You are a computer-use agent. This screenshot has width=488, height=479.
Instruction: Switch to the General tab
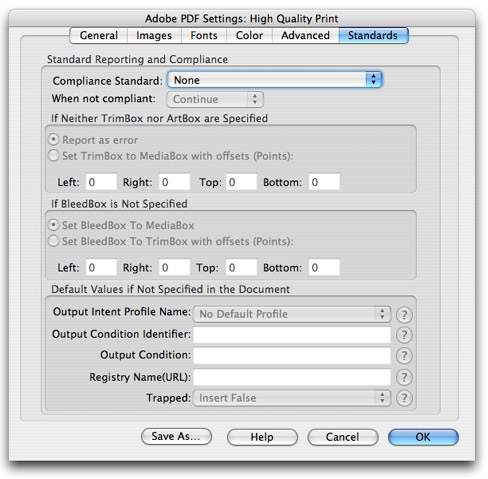point(99,35)
